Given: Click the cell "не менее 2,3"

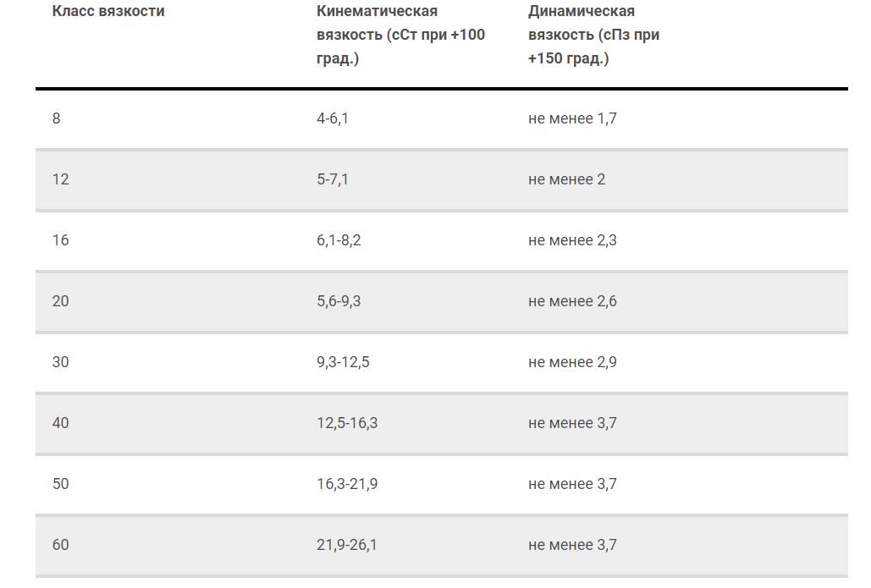Looking at the screenshot, I should tap(572, 240).
